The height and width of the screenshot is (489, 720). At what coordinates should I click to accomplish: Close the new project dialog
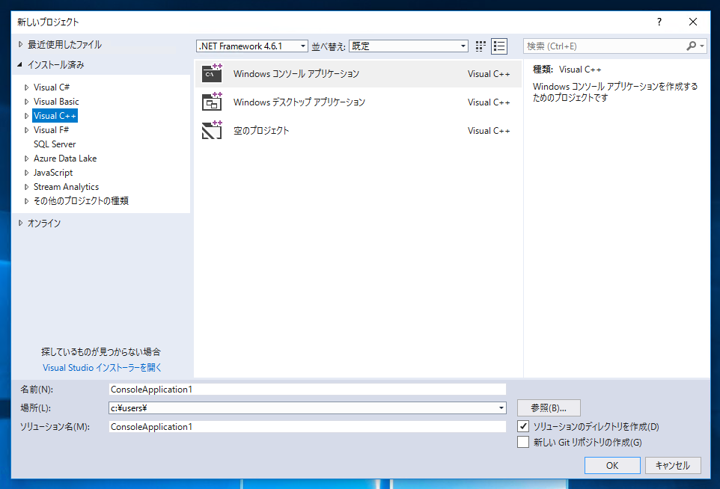click(693, 22)
